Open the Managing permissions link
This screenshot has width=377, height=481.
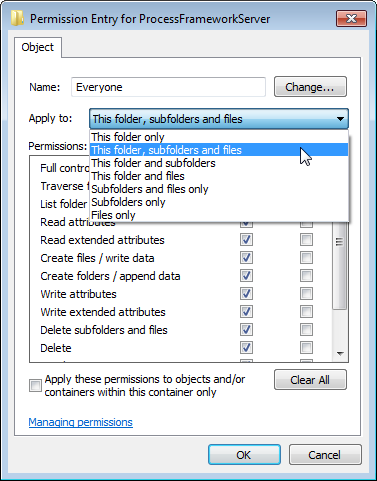tap(81, 422)
